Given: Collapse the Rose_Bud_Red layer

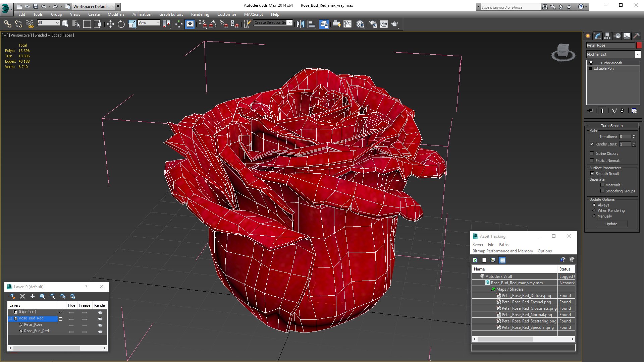Looking at the screenshot, I should [x=10, y=318].
